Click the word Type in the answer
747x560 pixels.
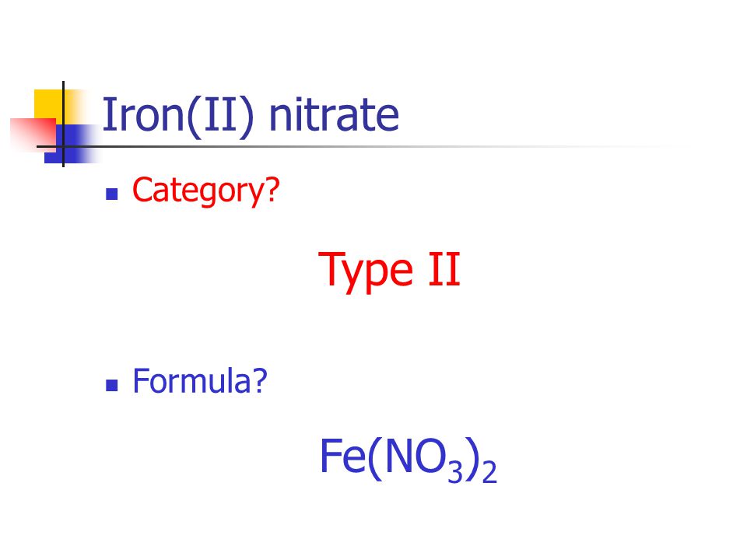366,272
